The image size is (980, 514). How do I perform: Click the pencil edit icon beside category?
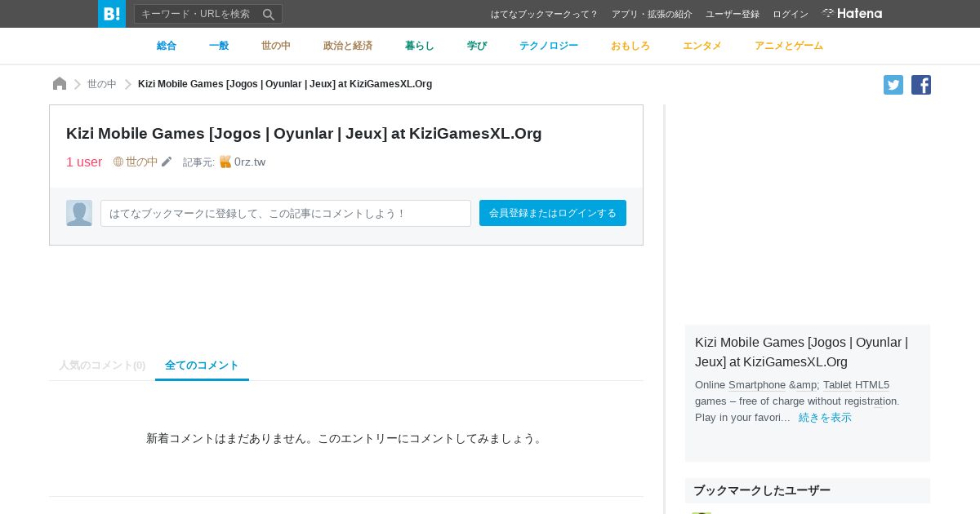click(x=167, y=162)
